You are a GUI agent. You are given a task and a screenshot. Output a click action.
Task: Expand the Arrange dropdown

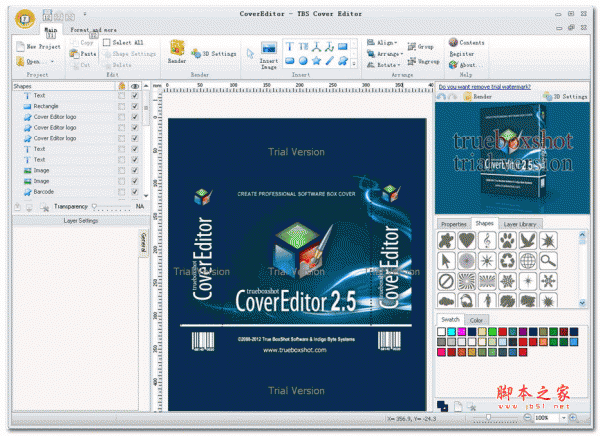401,54
